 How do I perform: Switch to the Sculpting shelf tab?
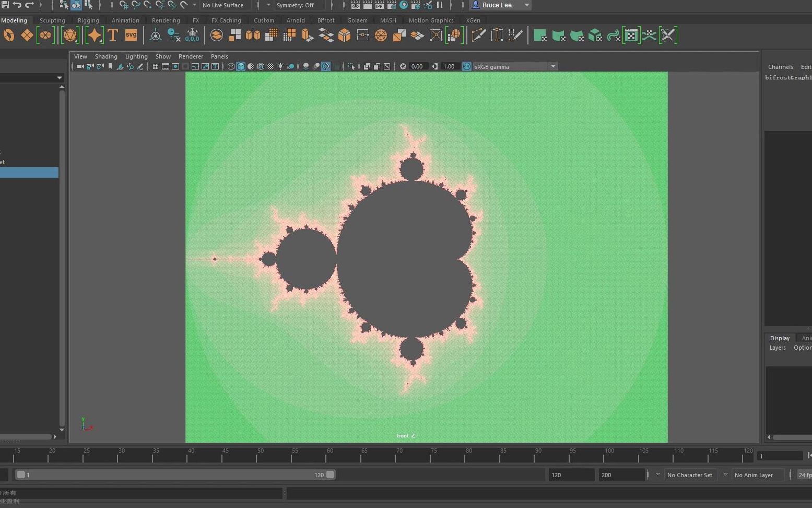point(52,20)
